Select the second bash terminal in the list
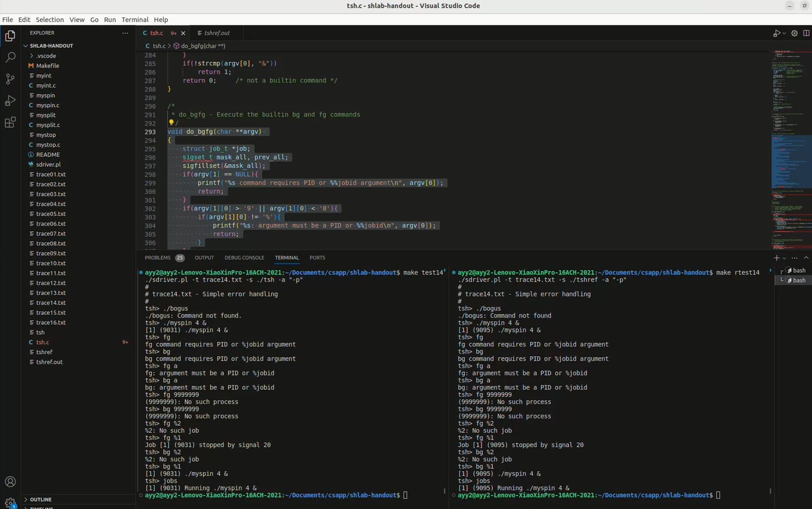The height and width of the screenshot is (509, 812). (x=797, y=280)
